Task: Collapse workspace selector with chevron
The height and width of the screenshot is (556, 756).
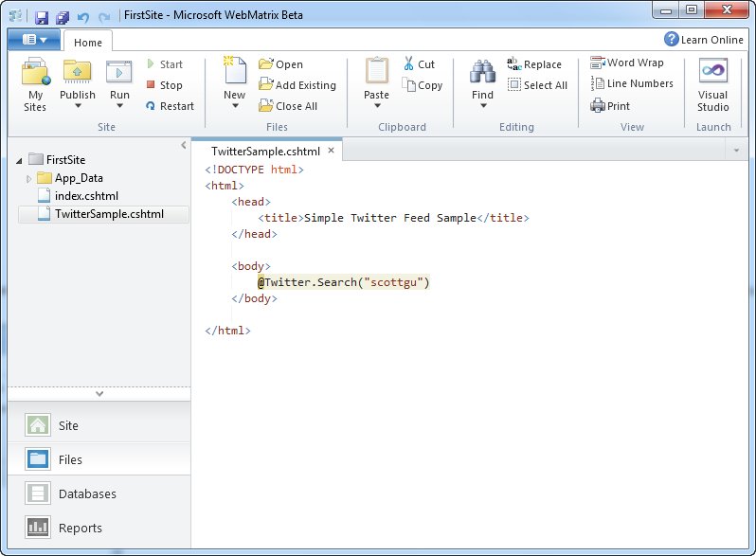Action: [x=99, y=394]
